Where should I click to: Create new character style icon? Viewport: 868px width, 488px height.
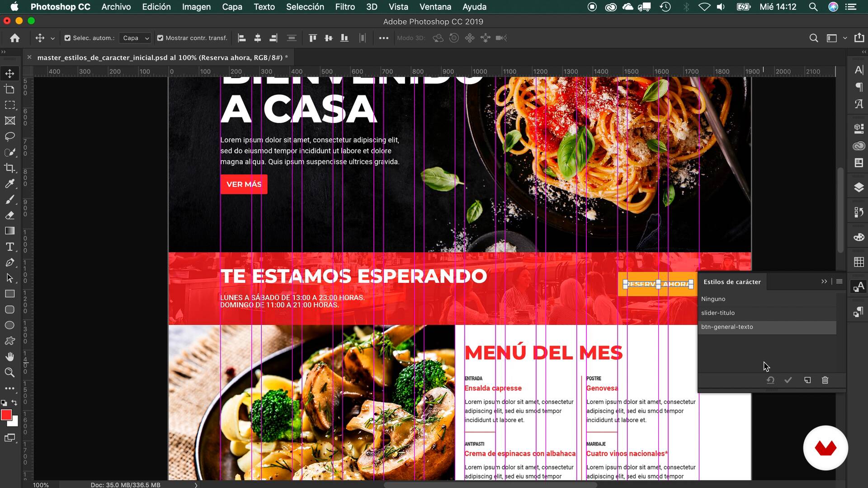[x=807, y=380]
